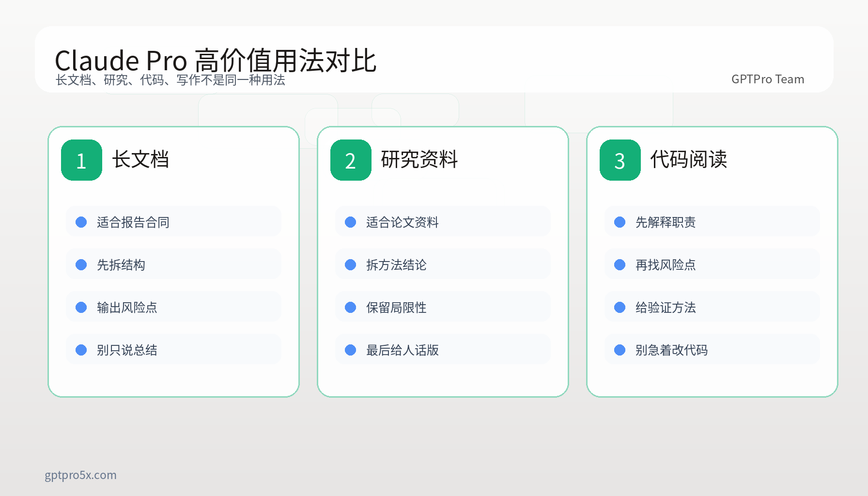Select the 适合报告合同 item text
Viewport: 868px width, 496px height.
133,222
